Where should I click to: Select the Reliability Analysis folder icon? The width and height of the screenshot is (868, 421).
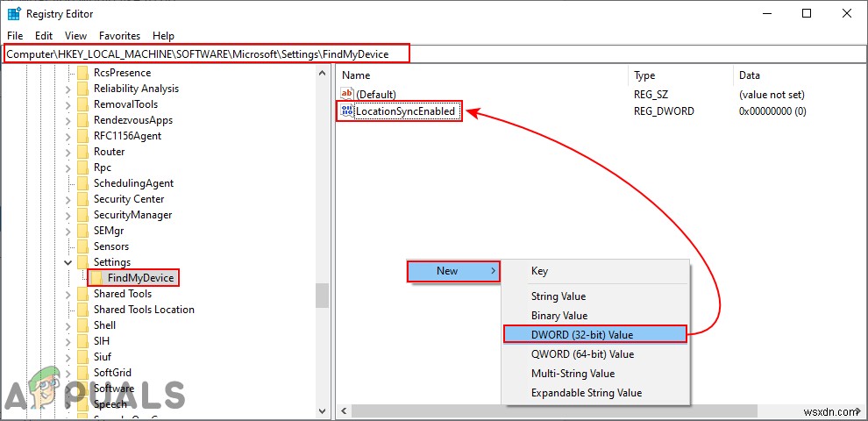pyautogui.click(x=83, y=89)
